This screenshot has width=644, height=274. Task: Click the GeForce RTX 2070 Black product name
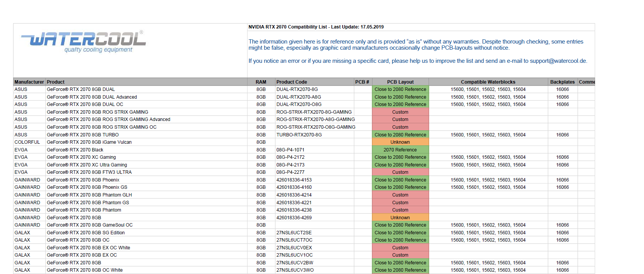pyautogui.click(x=75, y=150)
